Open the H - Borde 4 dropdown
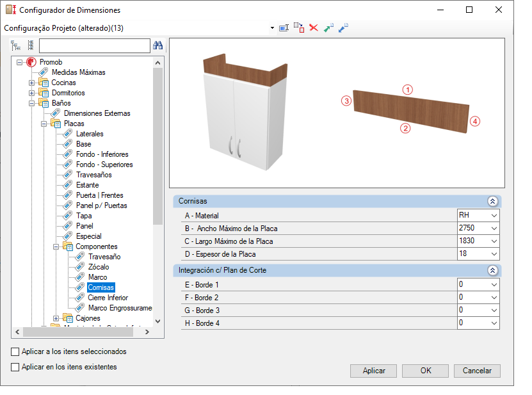 (x=494, y=323)
